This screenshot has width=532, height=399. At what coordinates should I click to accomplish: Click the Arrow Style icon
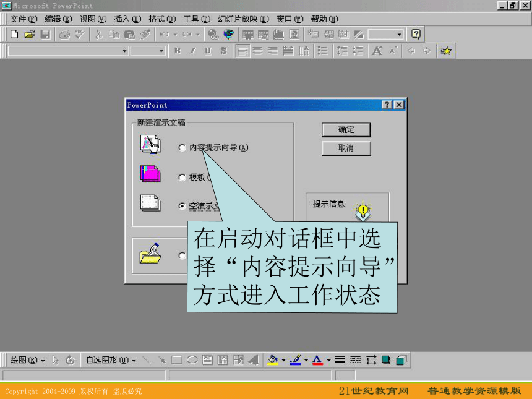click(371, 360)
